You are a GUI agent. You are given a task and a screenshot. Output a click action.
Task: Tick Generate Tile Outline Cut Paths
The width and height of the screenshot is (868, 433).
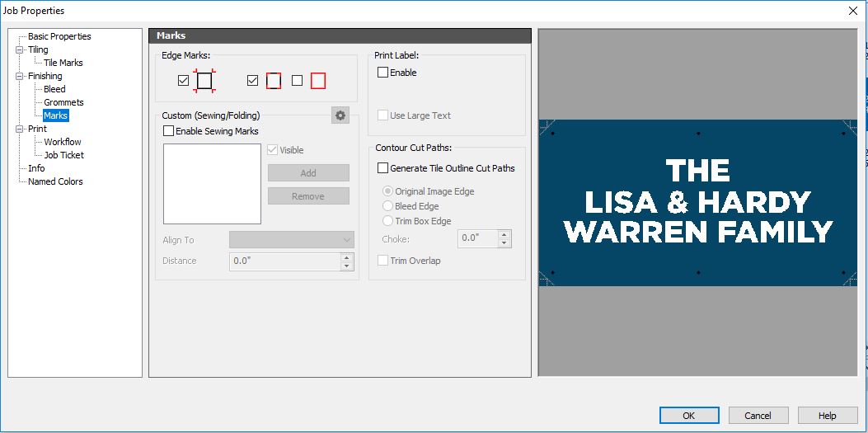tap(382, 168)
